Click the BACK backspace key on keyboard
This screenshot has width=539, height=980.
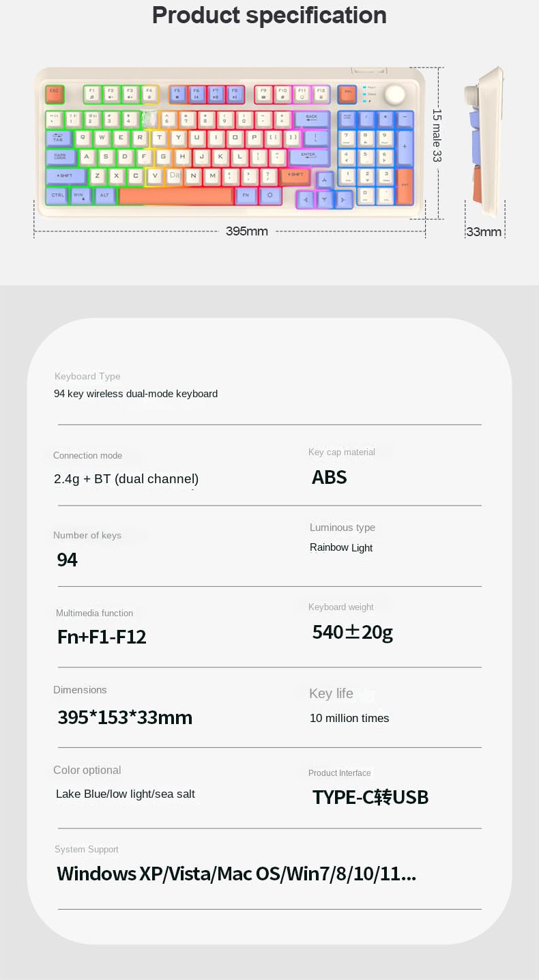(312, 119)
